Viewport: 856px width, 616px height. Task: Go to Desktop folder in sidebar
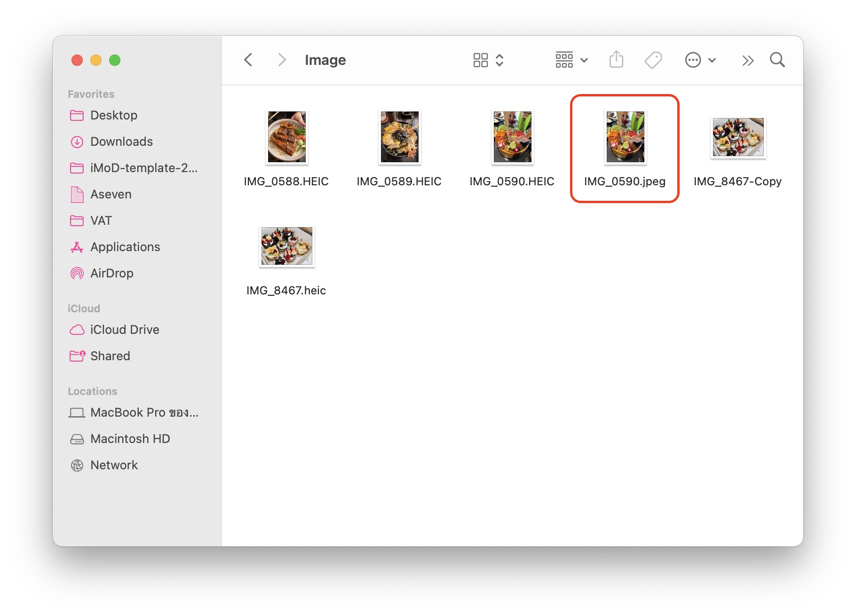click(113, 115)
